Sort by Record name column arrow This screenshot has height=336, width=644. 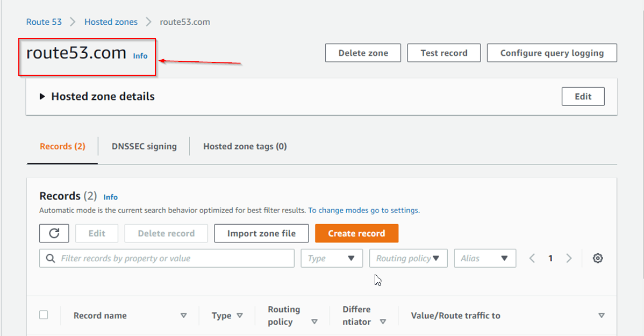pyautogui.click(x=183, y=316)
